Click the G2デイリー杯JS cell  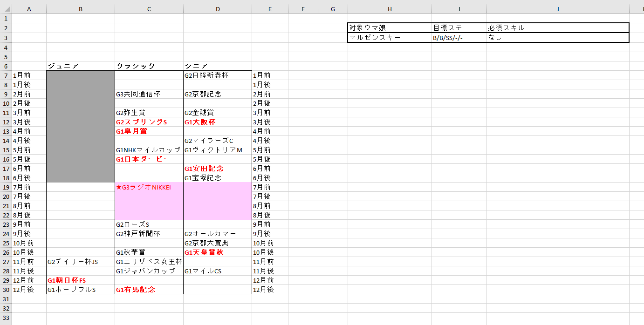coord(80,262)
